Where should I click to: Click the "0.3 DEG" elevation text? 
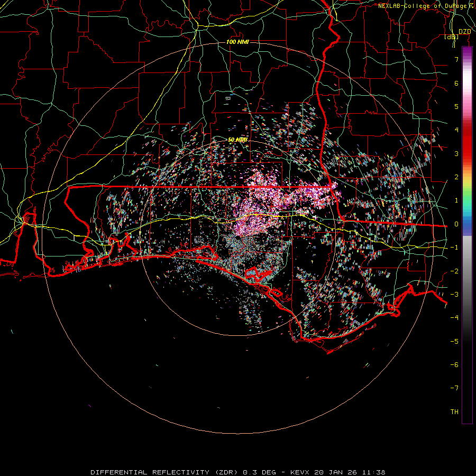point(259,472)
